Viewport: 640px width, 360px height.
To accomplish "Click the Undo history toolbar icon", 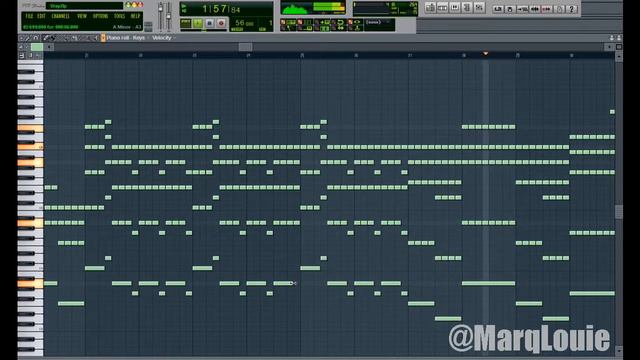I will (498, 9).
